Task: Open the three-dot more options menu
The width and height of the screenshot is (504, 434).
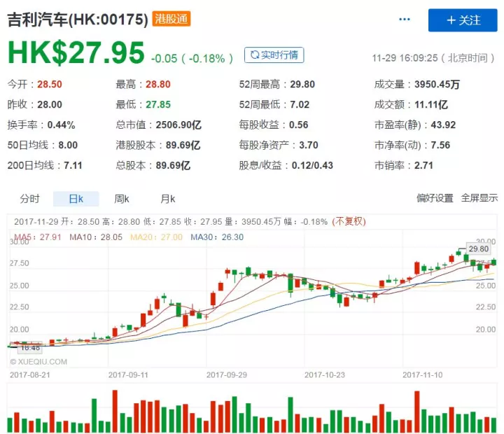Action: pos(405,20)
